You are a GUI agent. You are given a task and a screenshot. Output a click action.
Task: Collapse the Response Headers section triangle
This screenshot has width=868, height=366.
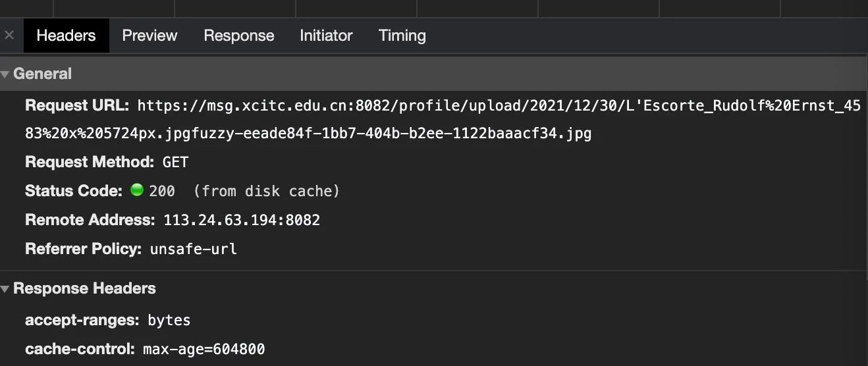5,289
